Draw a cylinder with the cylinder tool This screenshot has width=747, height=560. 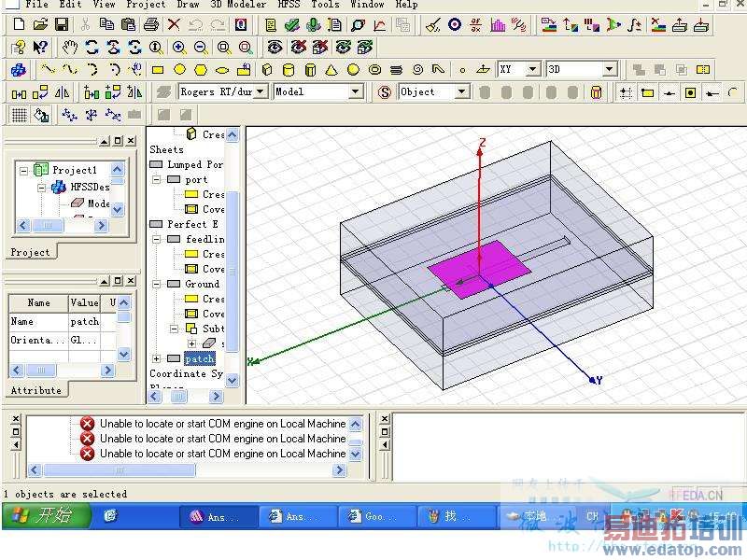click(289, 70)
